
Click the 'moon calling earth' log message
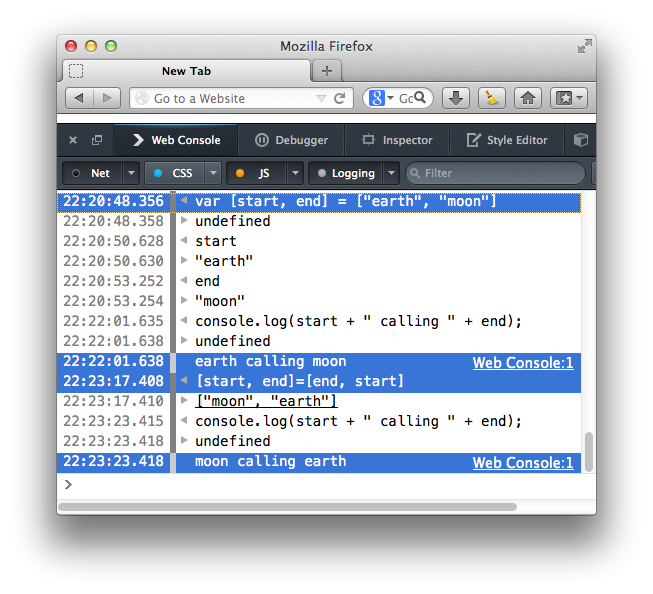click(x=271, y=461)
